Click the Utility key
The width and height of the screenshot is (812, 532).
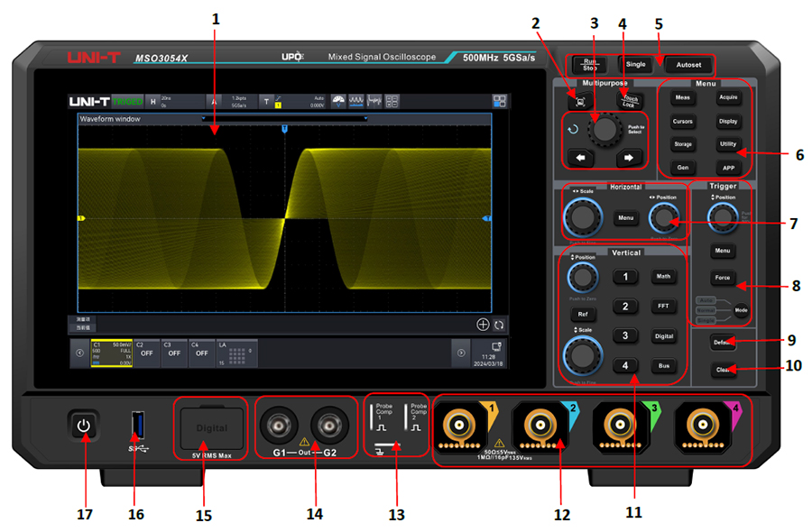728,144
